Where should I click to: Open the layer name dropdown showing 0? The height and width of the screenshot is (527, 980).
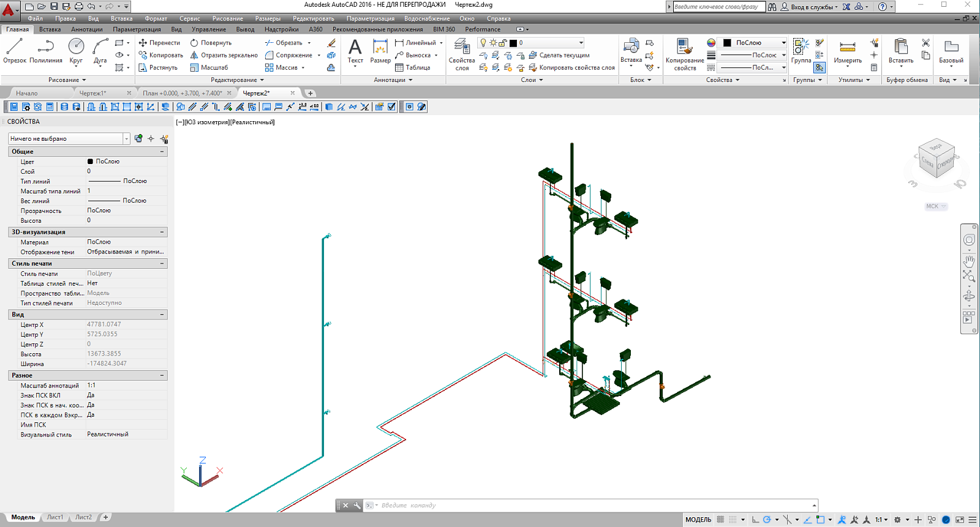coord(531,43)
